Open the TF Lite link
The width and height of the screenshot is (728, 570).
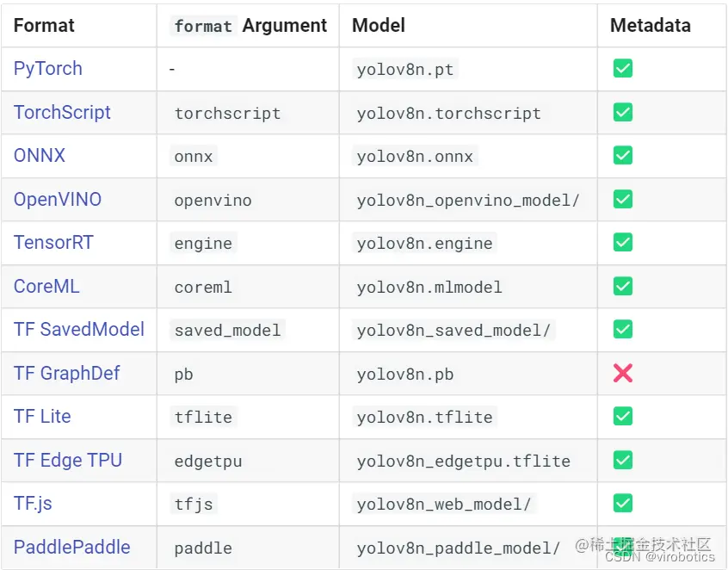[x=42, y=417]
